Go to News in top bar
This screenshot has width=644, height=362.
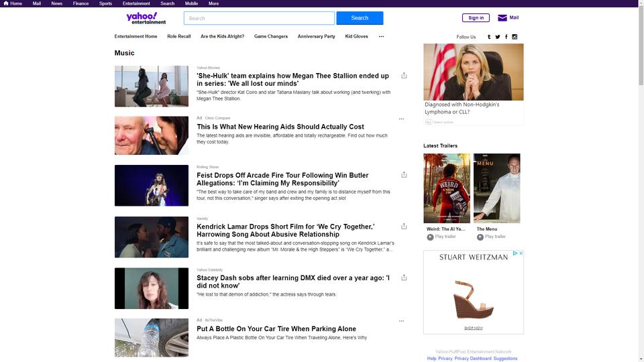(56, 3)
